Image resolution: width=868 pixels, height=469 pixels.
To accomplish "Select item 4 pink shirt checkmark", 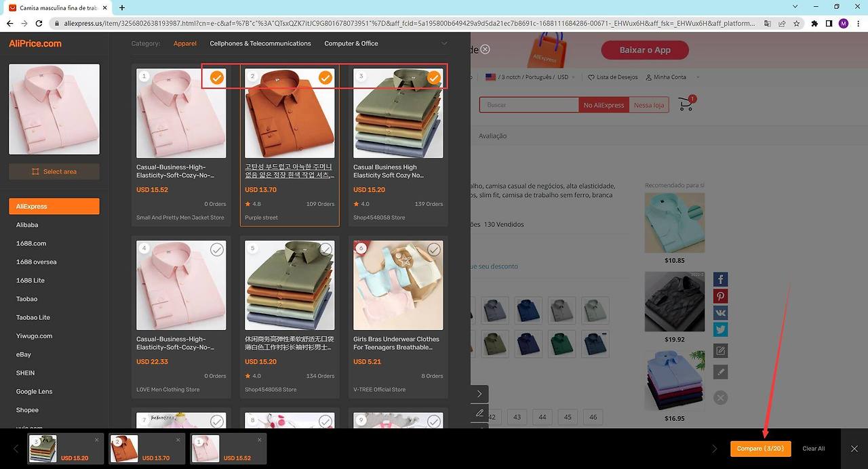I will coord(217,249).
